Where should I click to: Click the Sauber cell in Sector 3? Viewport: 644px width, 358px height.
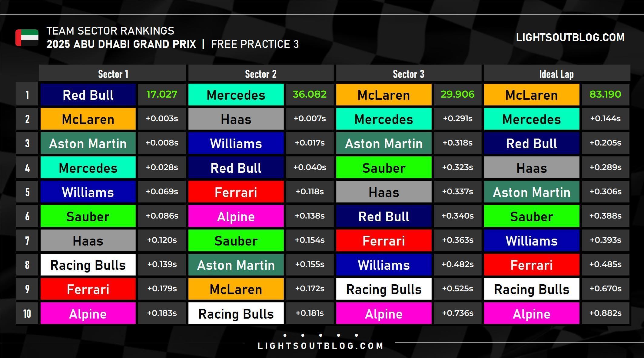point(383,168)
